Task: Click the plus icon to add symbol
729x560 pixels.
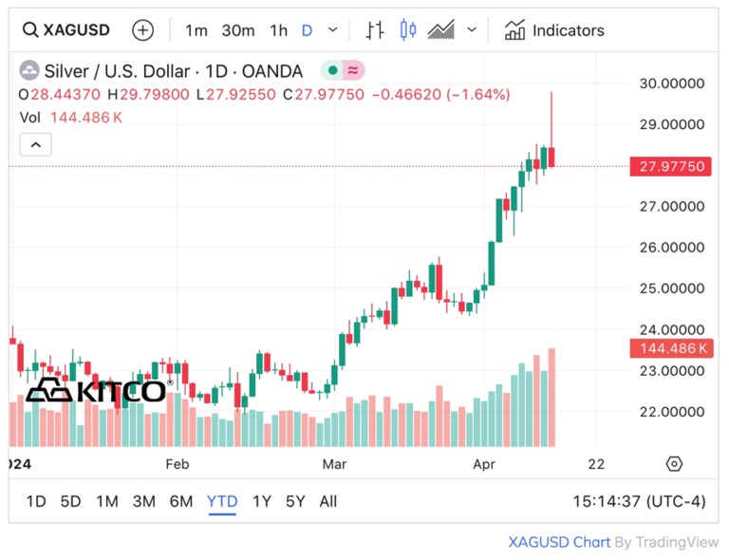Action: pos(142,30)
